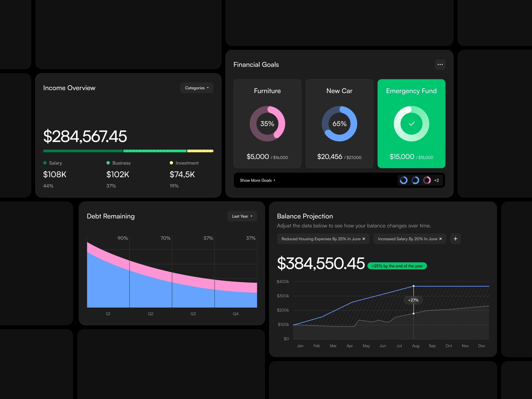
Task: Click the pink mini goal ring icon
Action: point(427,180)
